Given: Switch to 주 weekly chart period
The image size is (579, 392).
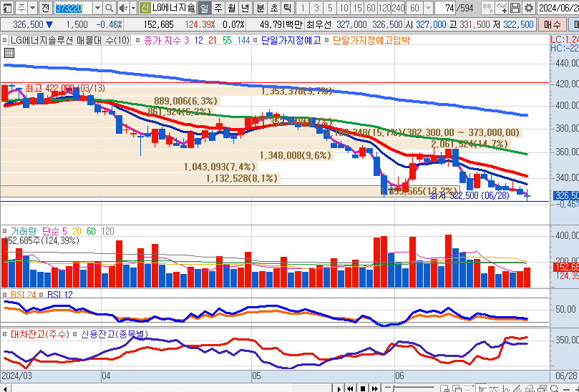Looking at the screenshot, I should [x=219, y=8].
